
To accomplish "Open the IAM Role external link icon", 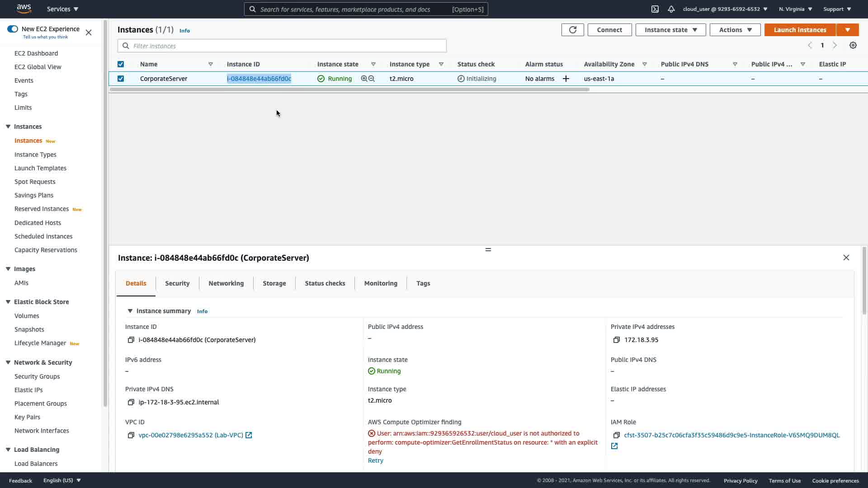I will click(614, 446).
